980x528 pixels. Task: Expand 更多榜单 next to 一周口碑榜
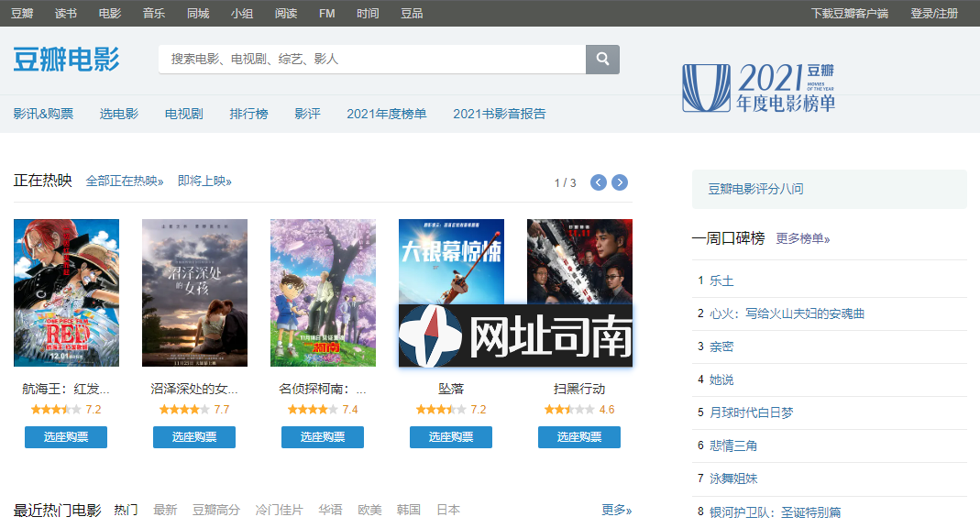click(802, 238)
